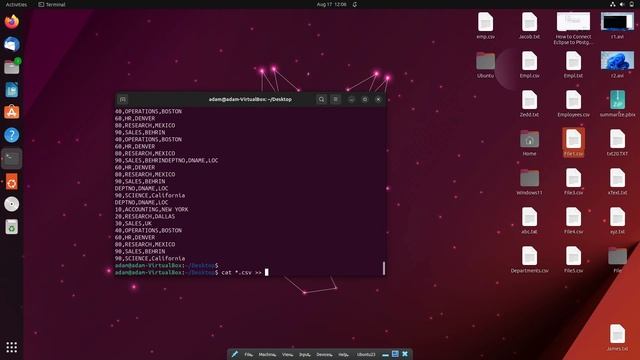The width and height of the screenshot is (640, 360).
Task: Select the xyz.txt desktop file
Action: pos(617,220)
